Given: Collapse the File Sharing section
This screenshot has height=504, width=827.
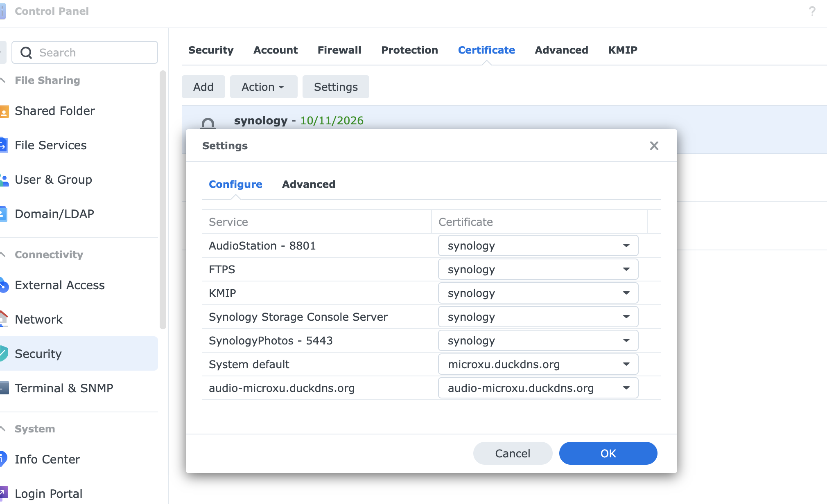Looking at the screenshot, I should coord(3,80).
